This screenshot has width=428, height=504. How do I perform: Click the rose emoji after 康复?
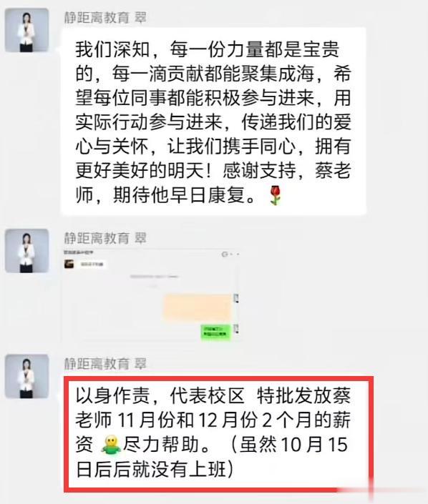[276, 195]
